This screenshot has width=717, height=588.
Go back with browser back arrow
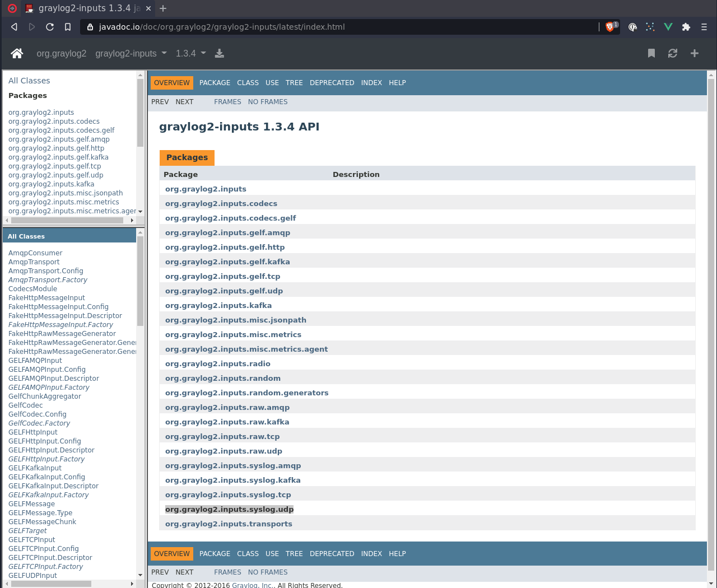[x=14, y=27]
